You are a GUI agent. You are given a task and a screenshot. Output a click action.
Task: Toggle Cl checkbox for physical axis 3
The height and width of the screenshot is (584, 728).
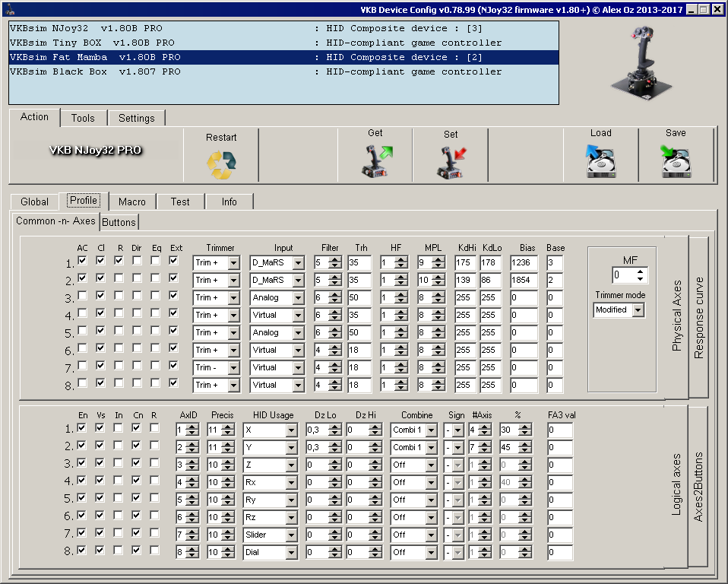[100, 296]
